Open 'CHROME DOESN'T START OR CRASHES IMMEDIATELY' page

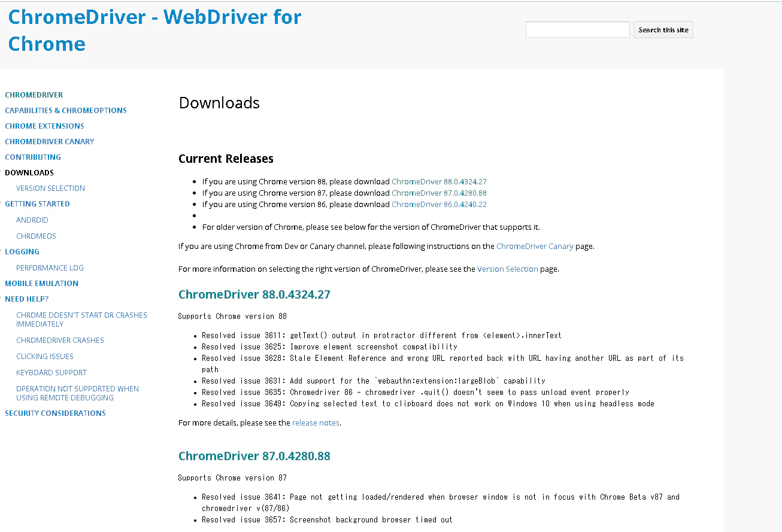point(81,320)
